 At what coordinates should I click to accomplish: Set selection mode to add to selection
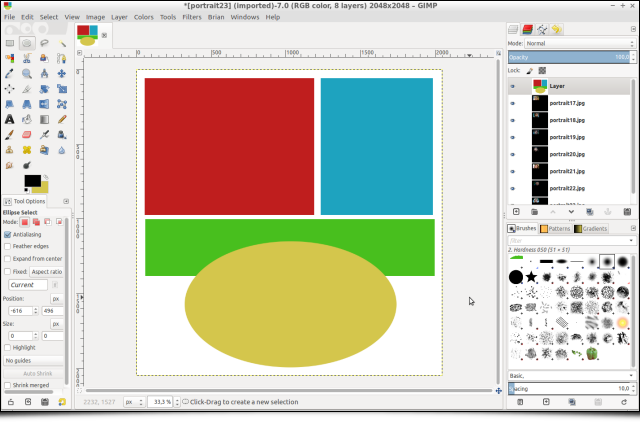point(36,222)
